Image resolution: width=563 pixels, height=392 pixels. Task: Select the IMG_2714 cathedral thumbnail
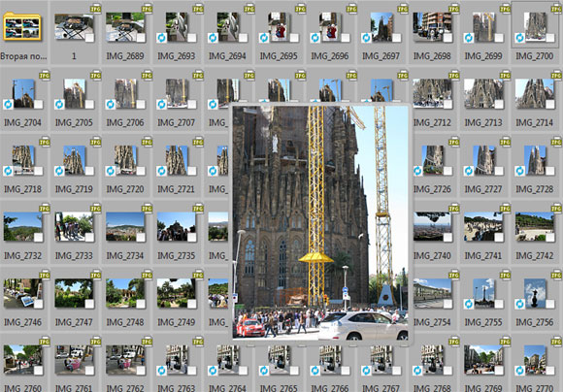pos(535,94)
